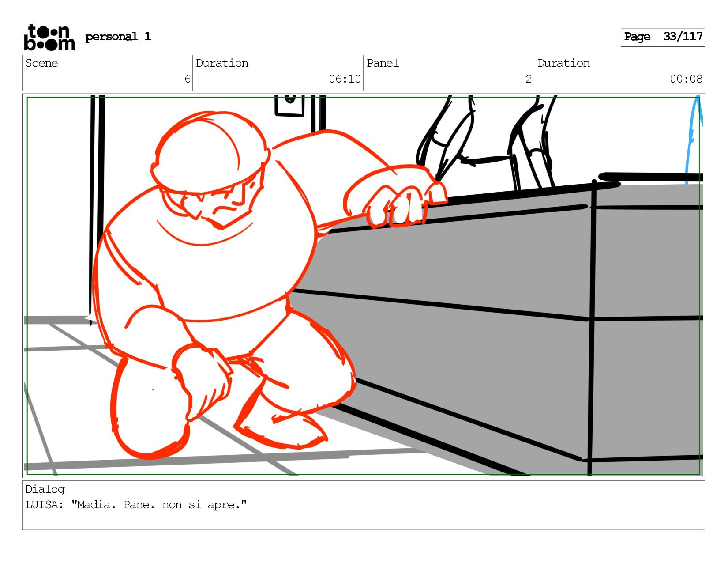The width and height of the screenshot is (728, 563).
Task: Click the storyboard panel drawing
Action: pos(363,286)
